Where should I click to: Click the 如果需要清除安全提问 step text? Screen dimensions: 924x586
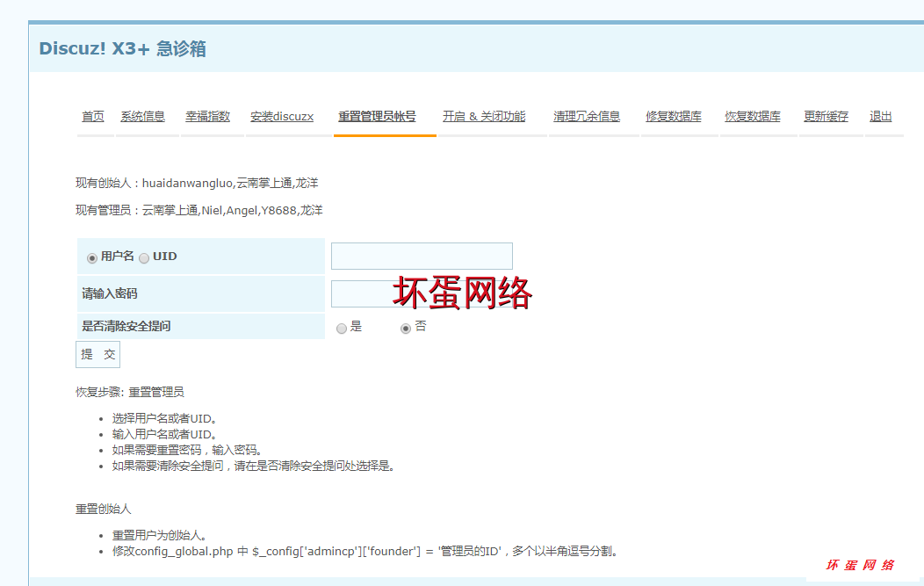255,467
